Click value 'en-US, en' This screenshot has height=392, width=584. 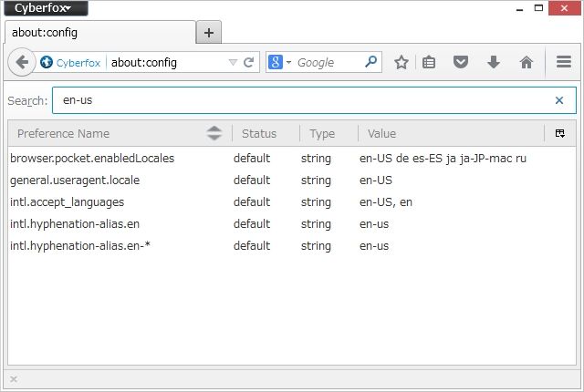click(386, 202)
